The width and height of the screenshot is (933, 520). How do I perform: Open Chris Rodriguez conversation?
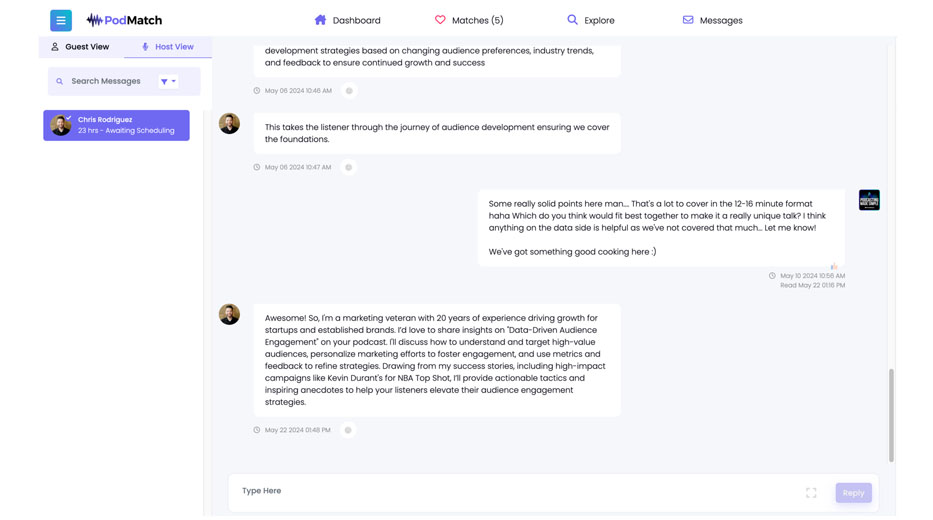pyautogui.click(x=116, y=125)
